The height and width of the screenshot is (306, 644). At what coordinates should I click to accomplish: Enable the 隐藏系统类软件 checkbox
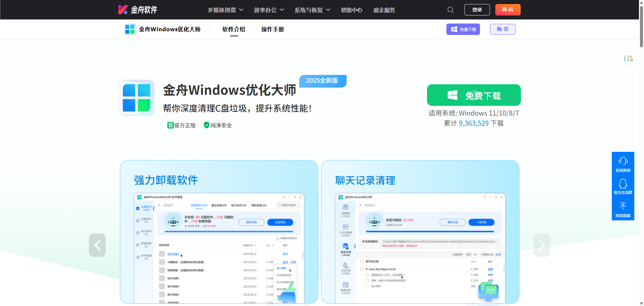278,238
